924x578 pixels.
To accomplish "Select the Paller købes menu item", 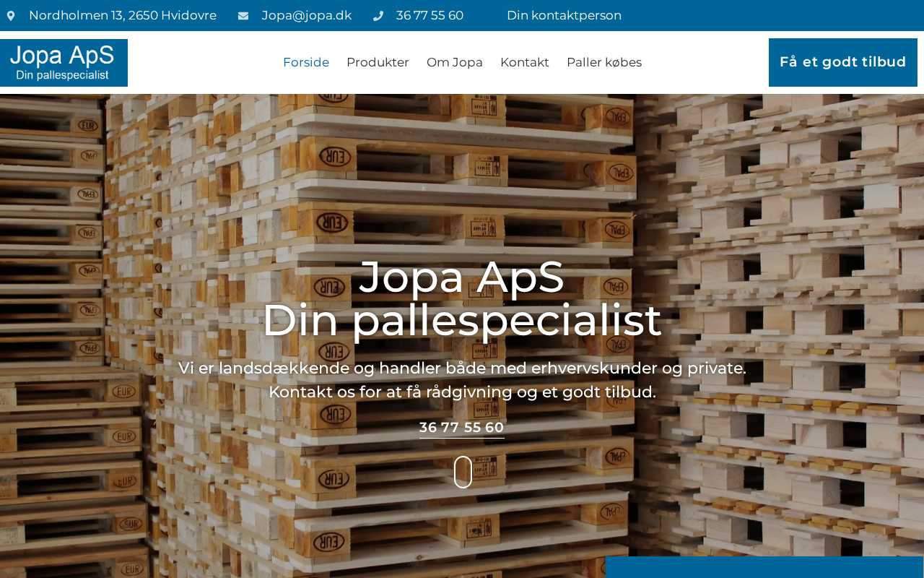I will (604, 62).
